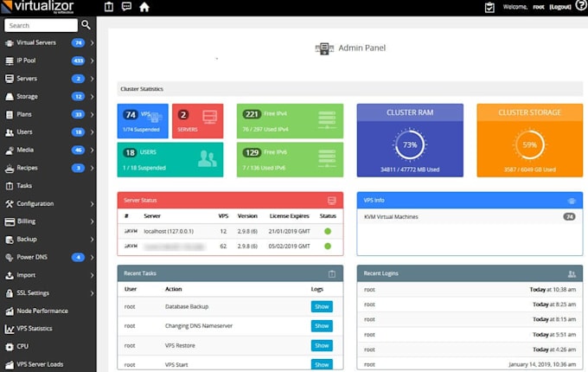This screenshot has height=372, width=588.
Task: Expand the Power DNS submenu
Action: pyautogui.click(x=92, y=258)
